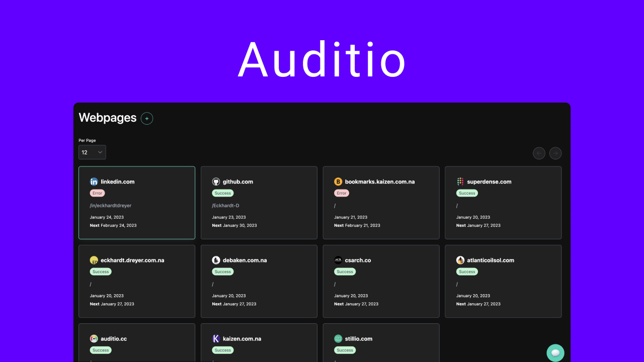Click the /Eckhardt-D path text

[x=225, y=206]
